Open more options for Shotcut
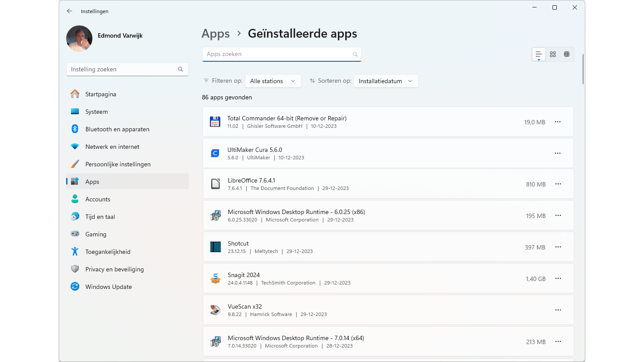 (558, 247)
